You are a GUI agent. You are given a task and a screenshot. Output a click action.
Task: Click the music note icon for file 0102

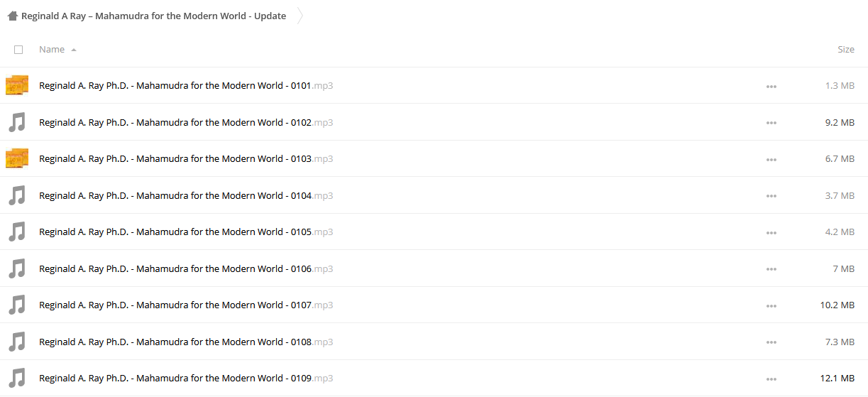point(17,122)
